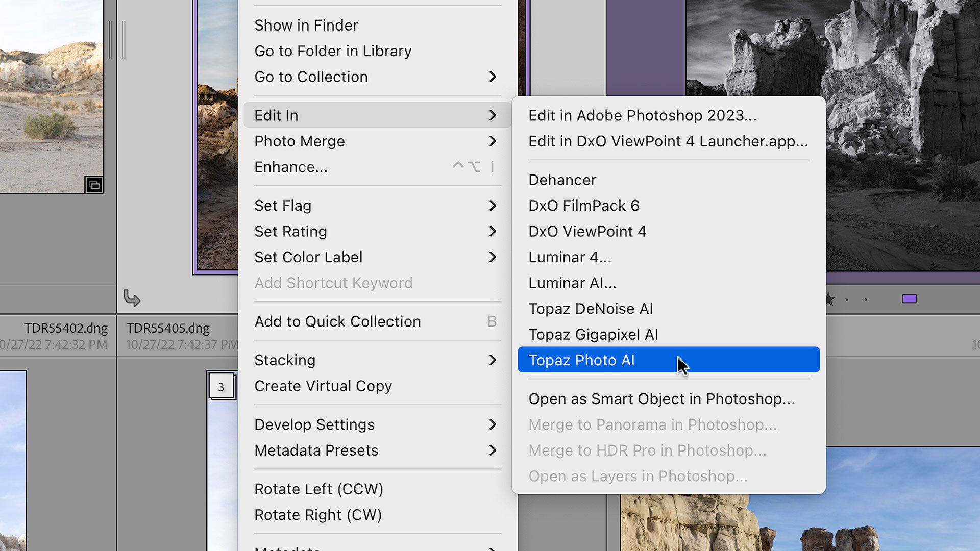Screen dimensions: 980x551
Task: Click the rating star under black-and-white photo
Action: pos(830,299)
